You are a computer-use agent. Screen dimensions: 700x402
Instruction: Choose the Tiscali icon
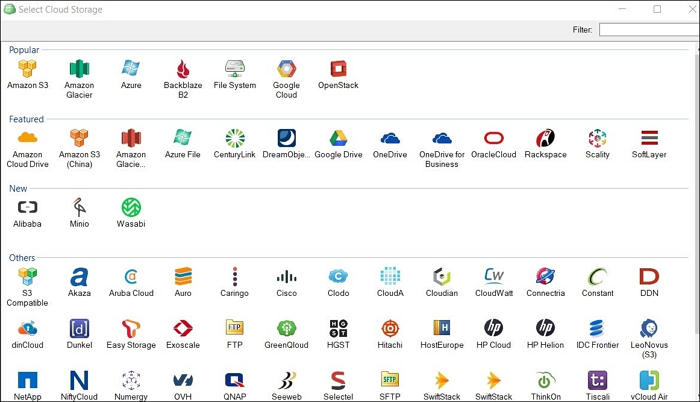(x=597, y=385)
